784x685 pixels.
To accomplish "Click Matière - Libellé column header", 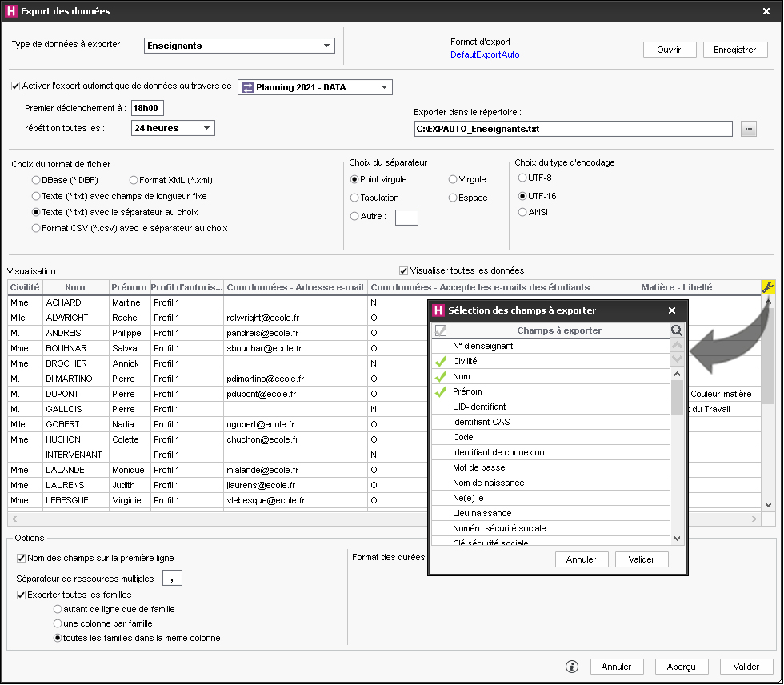I will pyautogui.click(x=677, y=287).
